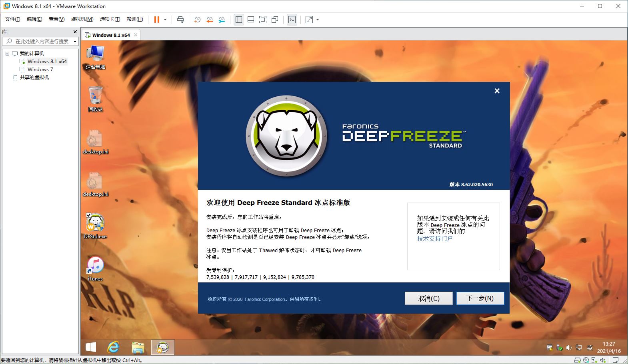
Task: Toggle the console view icon
Action: tap(292, 20)
